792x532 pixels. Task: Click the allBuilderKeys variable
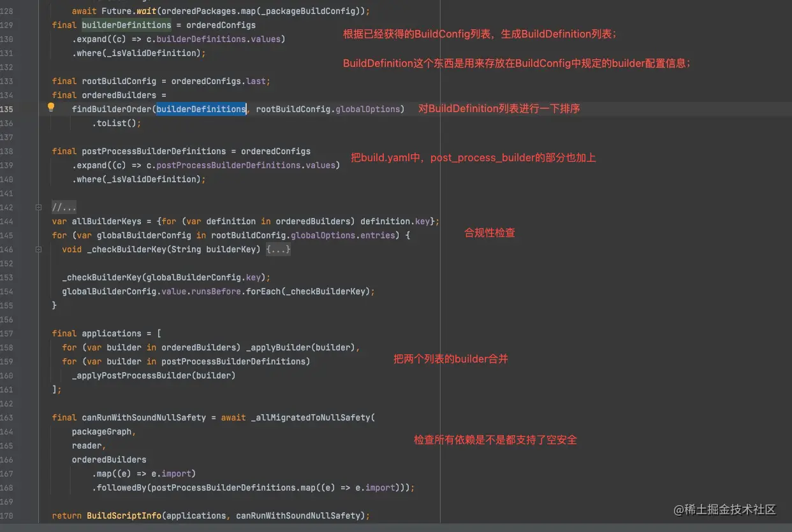(106, 221)
